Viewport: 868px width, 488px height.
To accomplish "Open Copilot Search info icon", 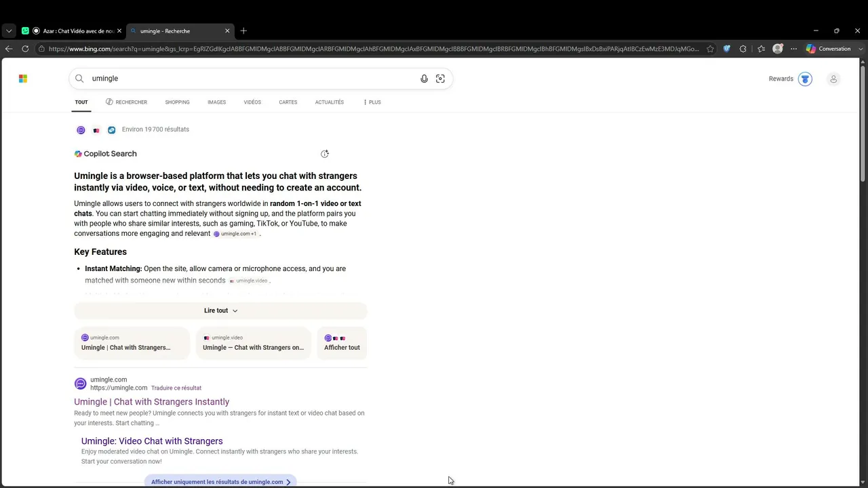I will click(x=325, y=154).
